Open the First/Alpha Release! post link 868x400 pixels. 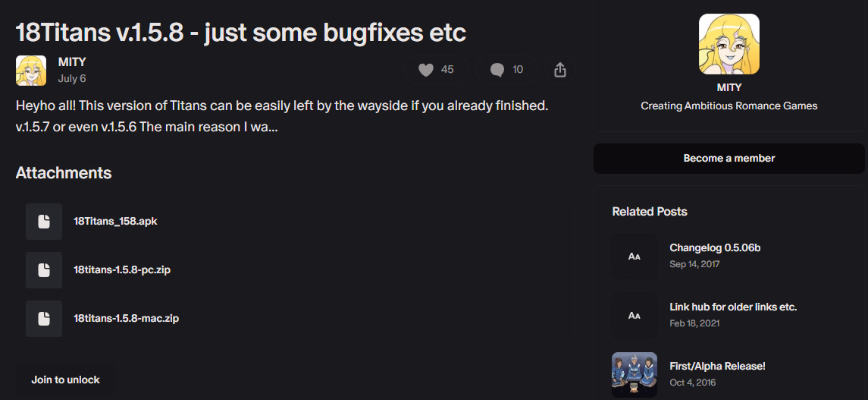pyautogui.click(x=718, y=367)
